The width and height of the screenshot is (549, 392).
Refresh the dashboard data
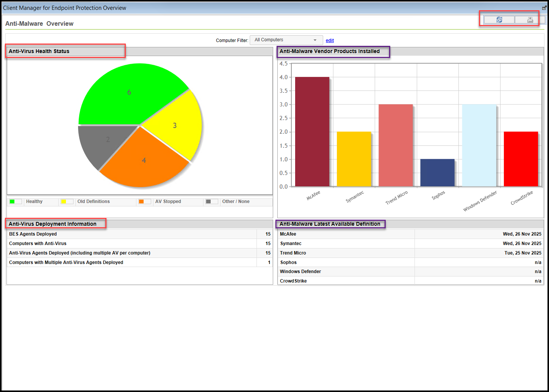point(499,19)
